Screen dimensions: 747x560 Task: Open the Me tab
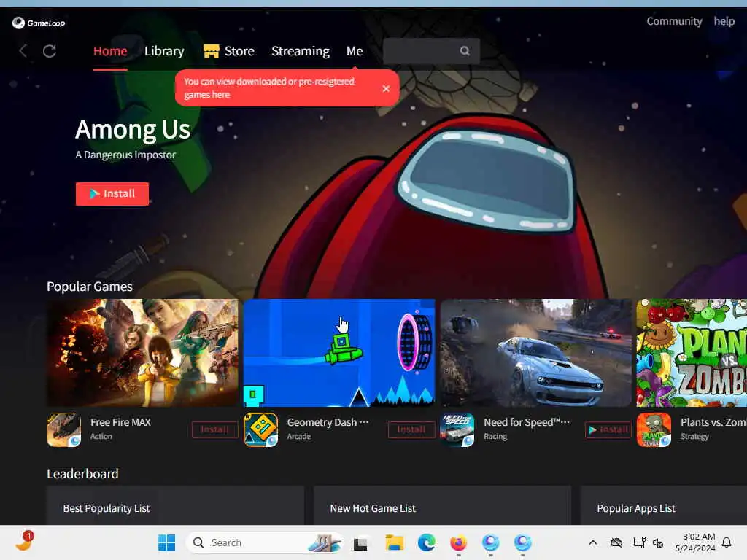click(355, 51)
